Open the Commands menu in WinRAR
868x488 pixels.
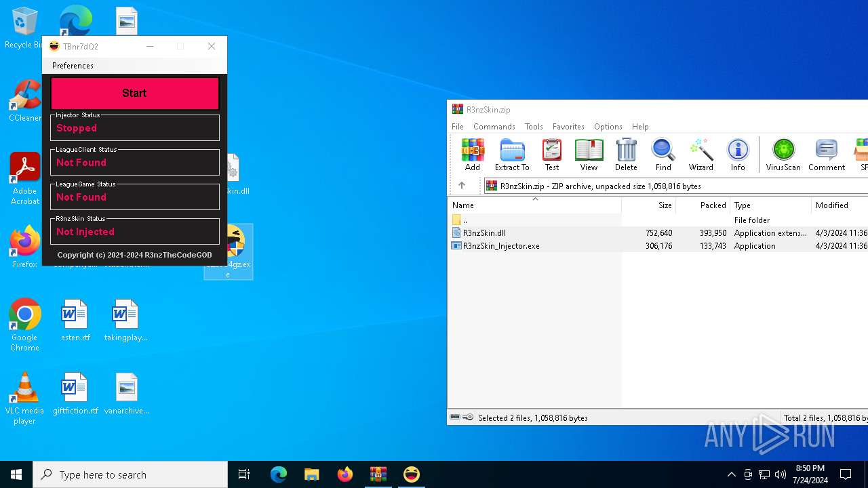(x=494, y=127)
